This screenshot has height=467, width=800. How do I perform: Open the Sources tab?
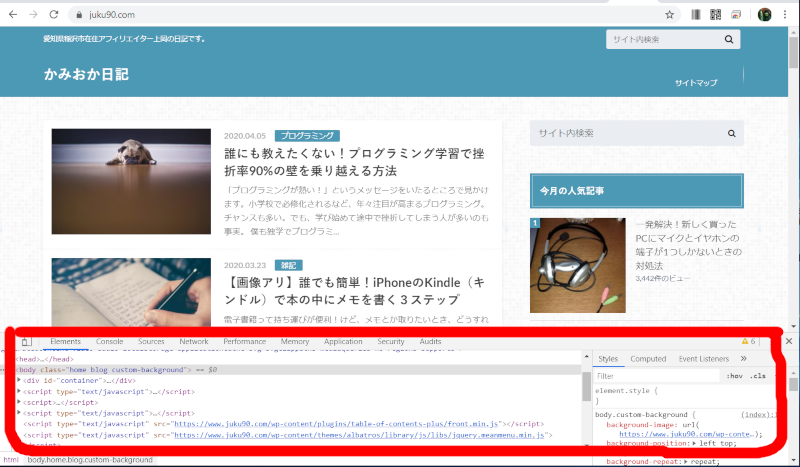[x=151, y=341]
